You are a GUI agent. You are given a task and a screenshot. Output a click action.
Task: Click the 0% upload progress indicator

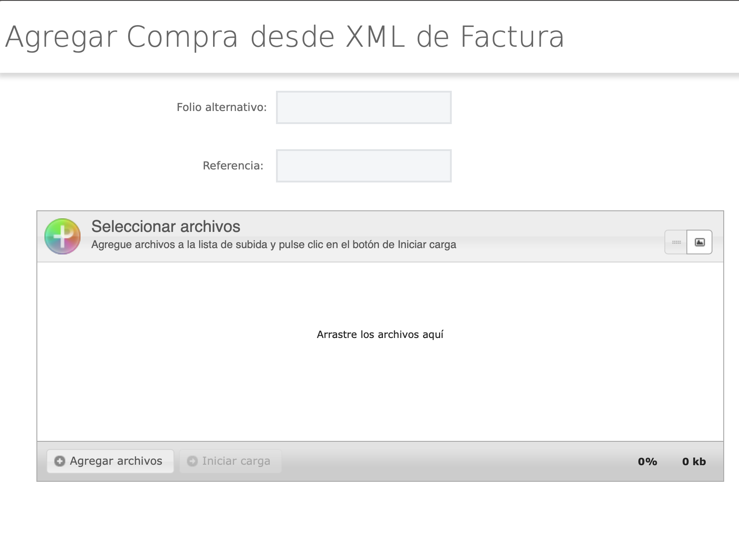pos(647,462)
